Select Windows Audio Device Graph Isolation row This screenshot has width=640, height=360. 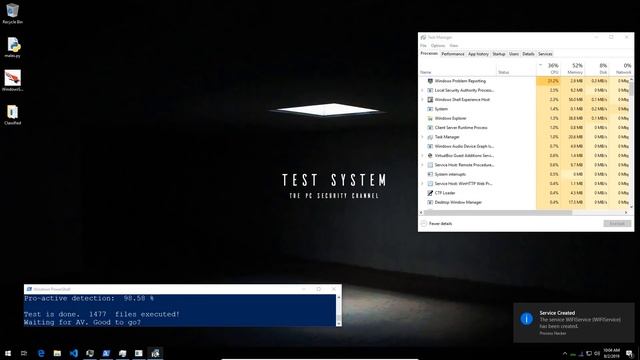click(x=524, y=146)
